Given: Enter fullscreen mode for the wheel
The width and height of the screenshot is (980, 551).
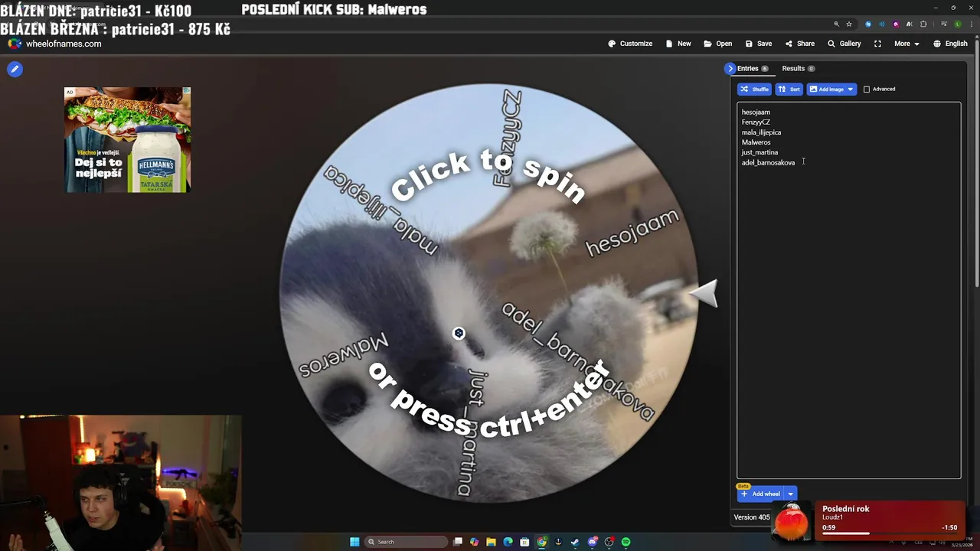Looking at the screenshot, I should [x=877, y=44].
